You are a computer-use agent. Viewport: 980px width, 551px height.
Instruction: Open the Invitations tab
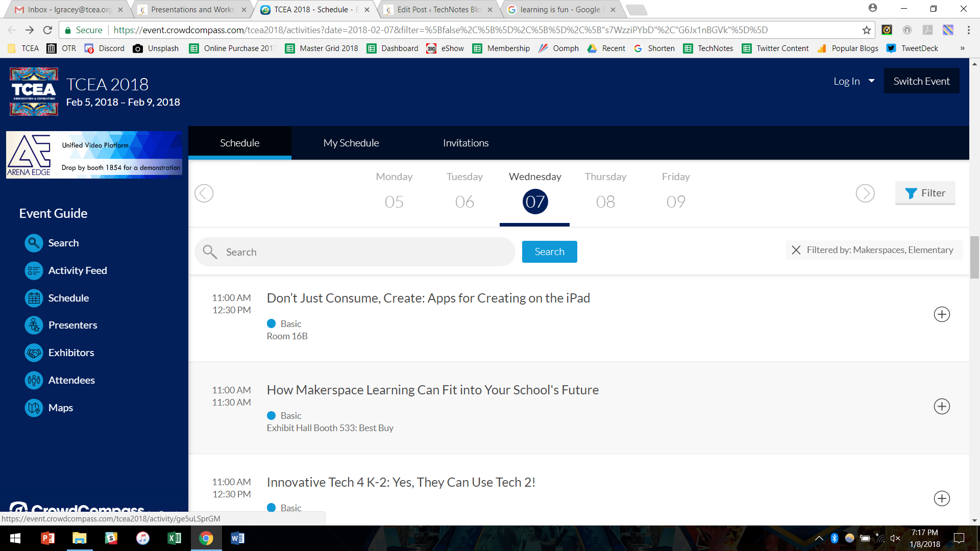pos(465,143)
